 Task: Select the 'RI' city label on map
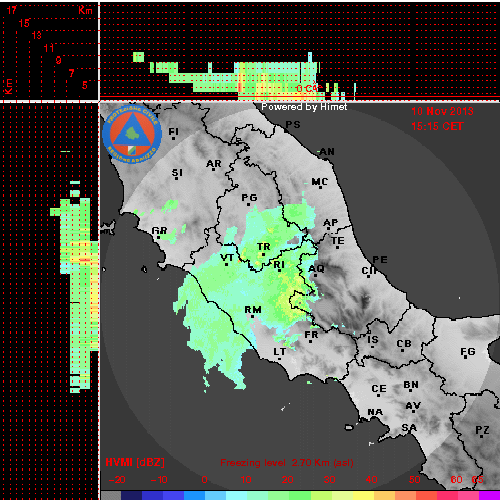click(x=279, y=264)
